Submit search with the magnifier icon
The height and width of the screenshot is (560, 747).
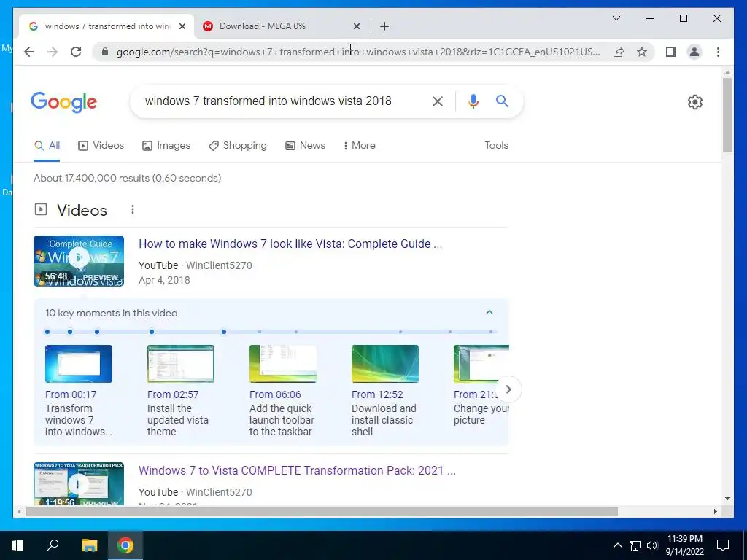[502, 101]
